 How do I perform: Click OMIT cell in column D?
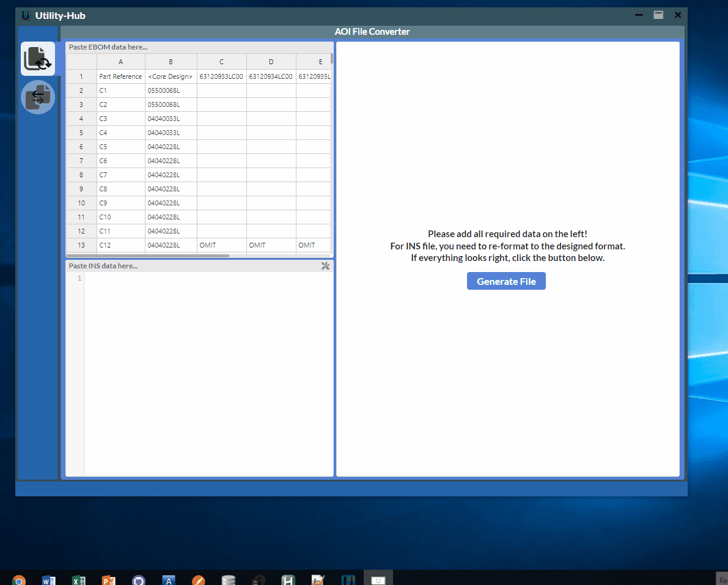coord(271,245)
